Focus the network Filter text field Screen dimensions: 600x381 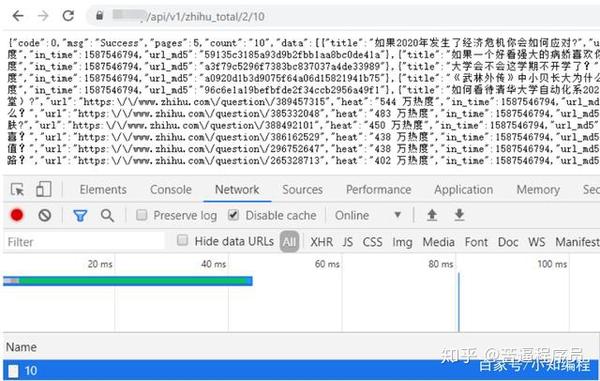tap(84, 242)
